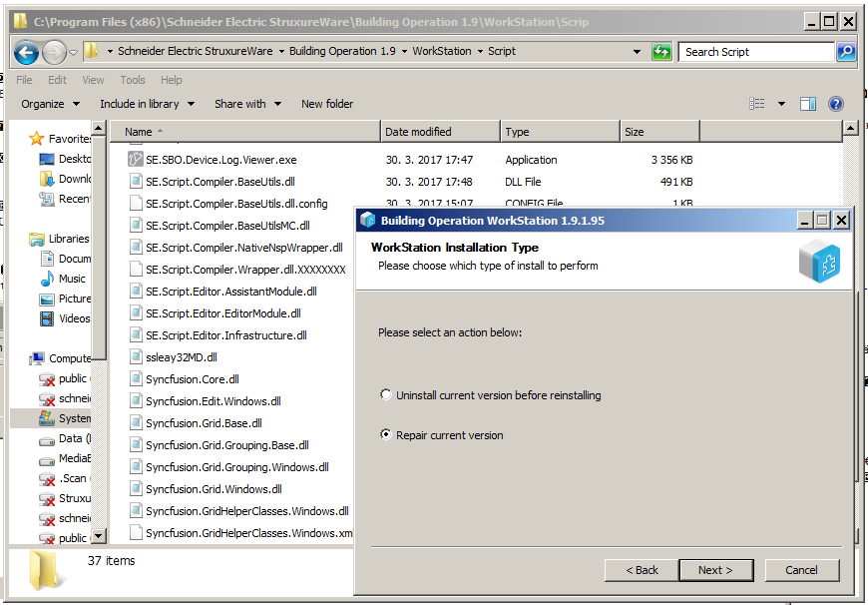Click Back in installer

[x=642, y=570]
